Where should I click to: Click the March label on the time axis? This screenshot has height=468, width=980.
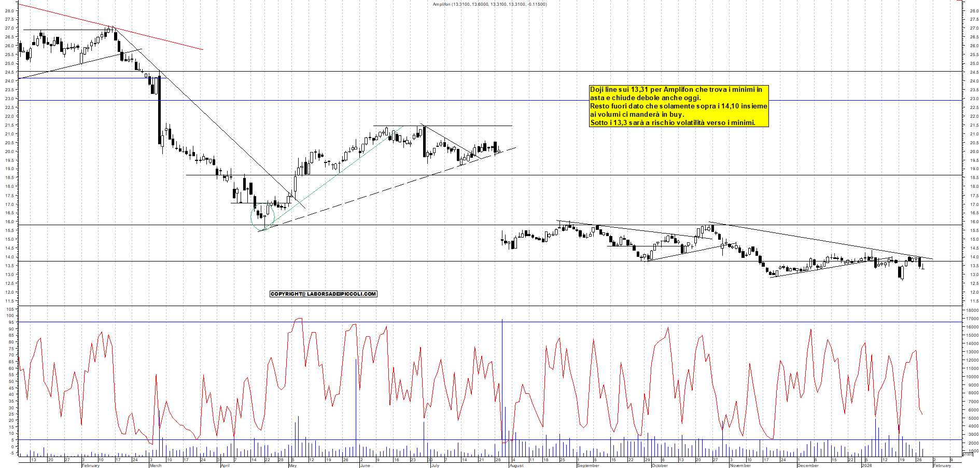[x=156, y=465]
